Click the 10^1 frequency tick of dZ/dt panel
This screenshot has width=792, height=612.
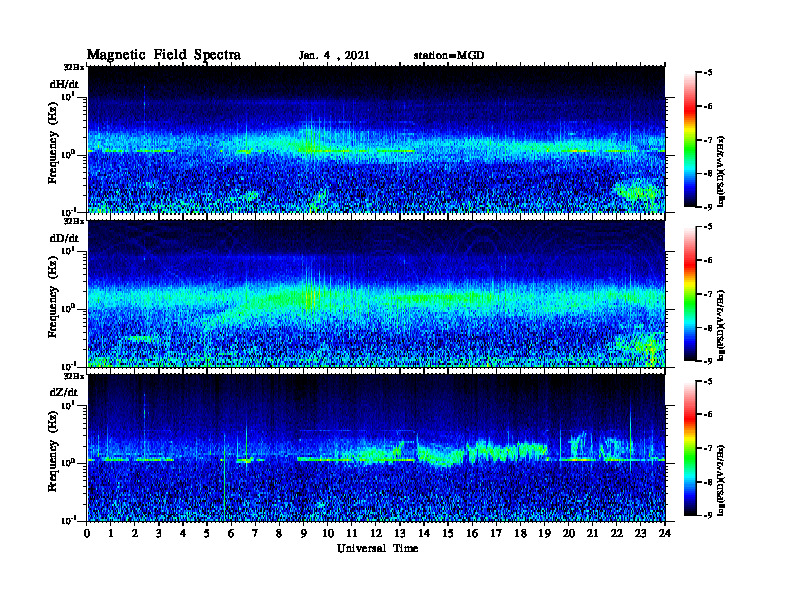[70, 405]
